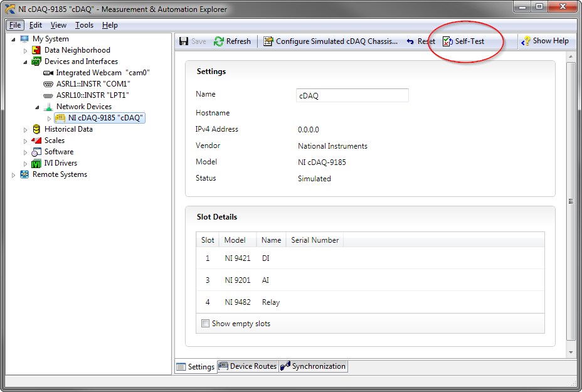Click the Settings tab icon
Viewport: 582px width, 392px height.
[x=181, y=367]
